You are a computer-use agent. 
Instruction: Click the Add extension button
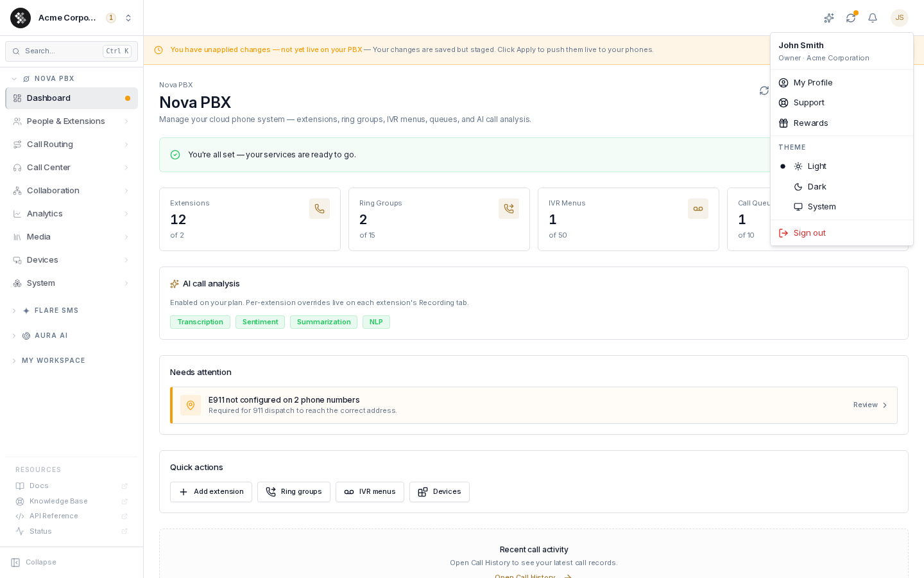(x=211, y=492)
